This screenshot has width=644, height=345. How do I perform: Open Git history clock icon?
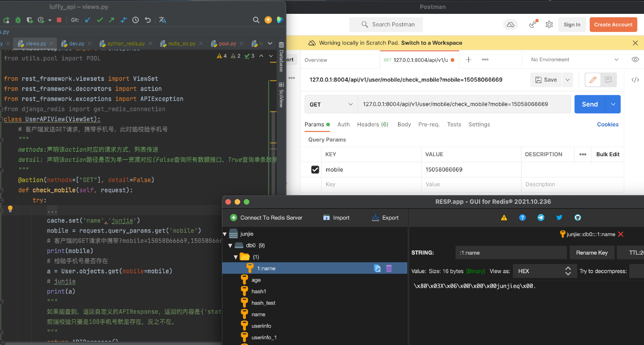pyautogui.click(x=135, y=20)
